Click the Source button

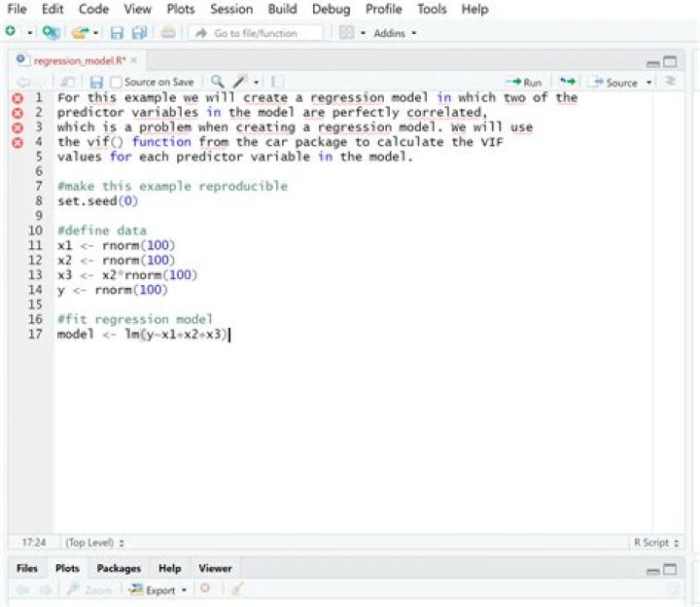pos(615,83)
